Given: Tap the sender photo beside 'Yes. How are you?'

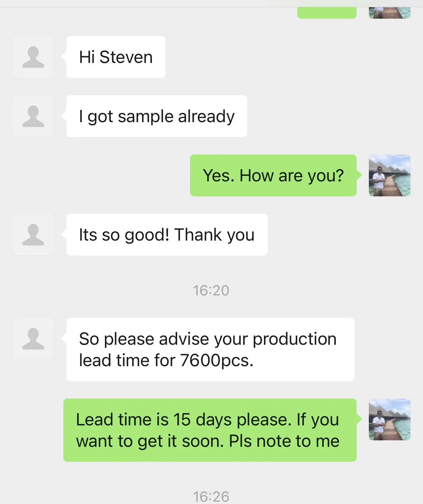Looking at the screenshot, I should 390,176.
